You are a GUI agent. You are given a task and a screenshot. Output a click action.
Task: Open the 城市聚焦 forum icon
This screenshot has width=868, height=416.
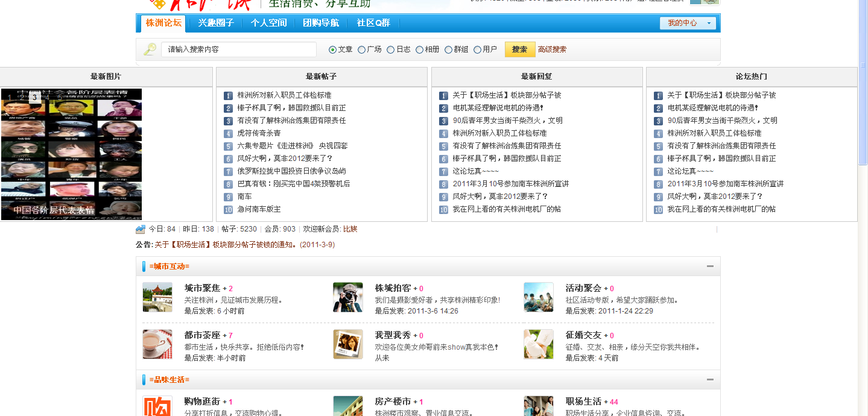(157, 297)
